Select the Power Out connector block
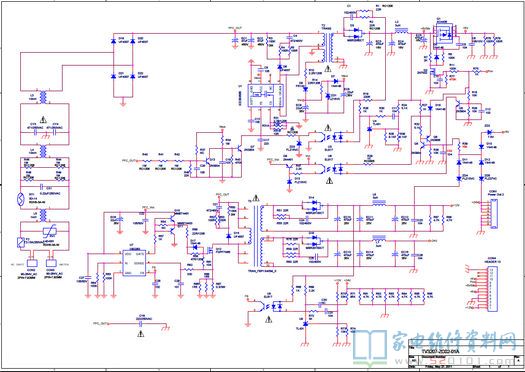 494,214
